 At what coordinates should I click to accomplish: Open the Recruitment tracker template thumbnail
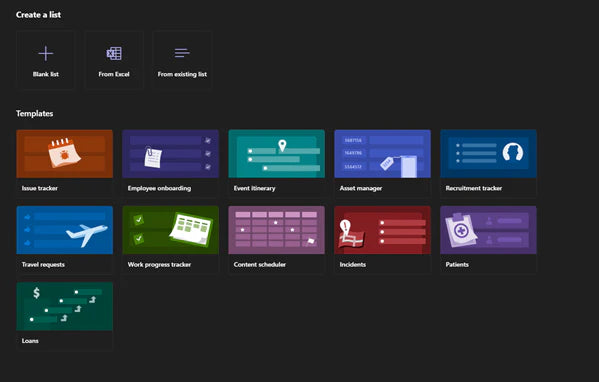tap(488, 154)
